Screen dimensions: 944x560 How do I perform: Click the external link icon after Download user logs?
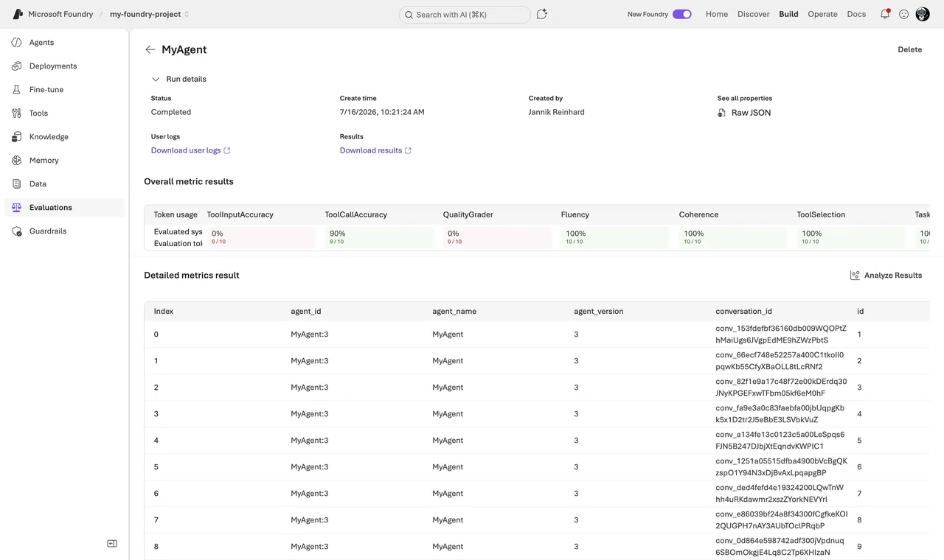[227, 150]
